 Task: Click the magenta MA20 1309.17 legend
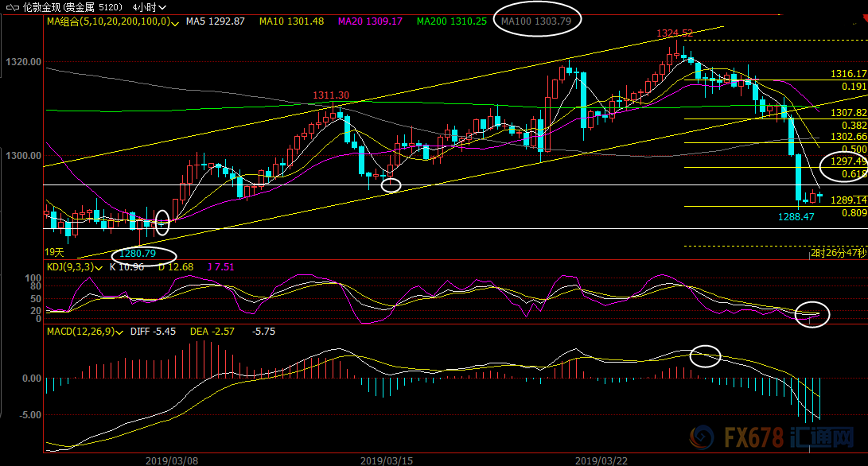[370, 21]
